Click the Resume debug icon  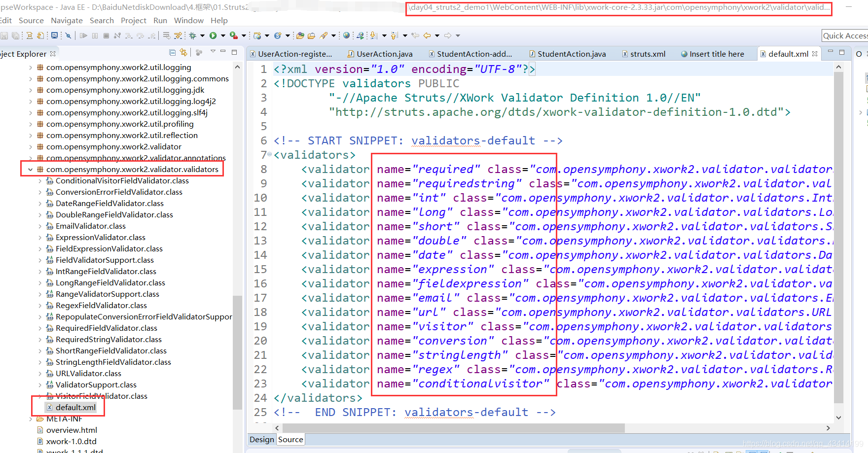[83, 35]
